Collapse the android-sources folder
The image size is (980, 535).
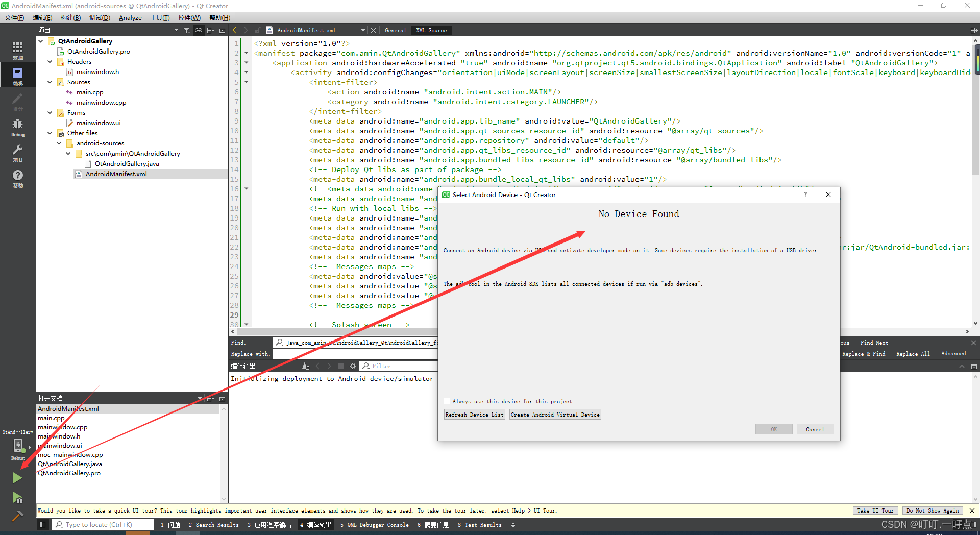click(59, 143)
